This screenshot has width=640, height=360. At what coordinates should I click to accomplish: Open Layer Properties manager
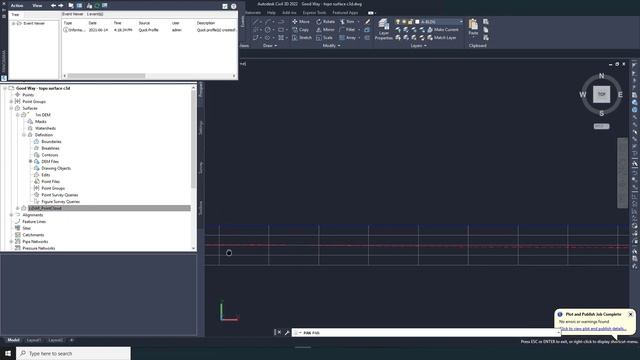384,29
